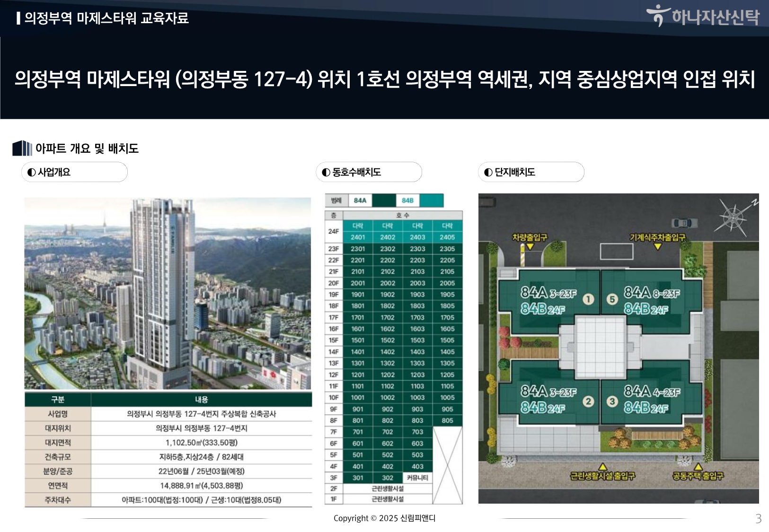Click the 아파트 개요 및 배치도 heading
769x532 pixels.
point(87,148)
